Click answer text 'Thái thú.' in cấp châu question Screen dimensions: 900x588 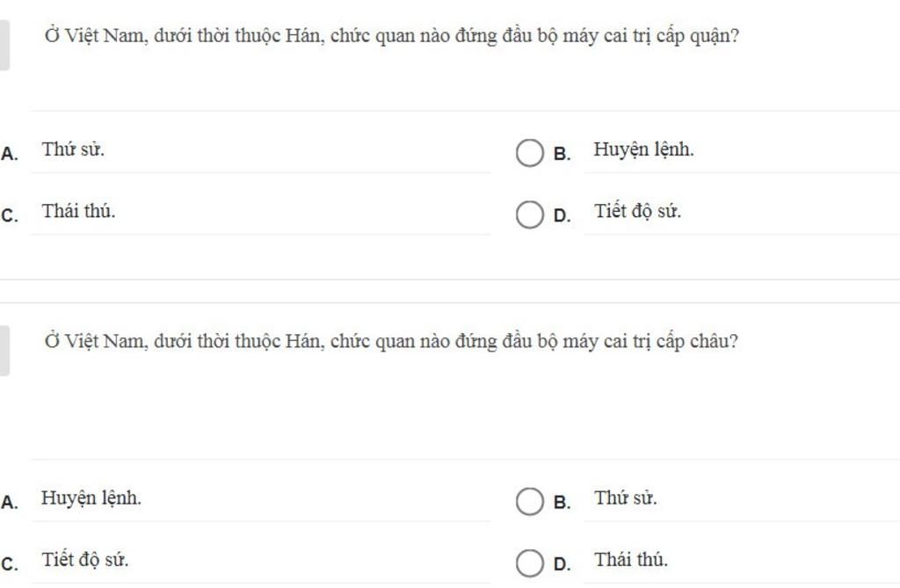631,559
